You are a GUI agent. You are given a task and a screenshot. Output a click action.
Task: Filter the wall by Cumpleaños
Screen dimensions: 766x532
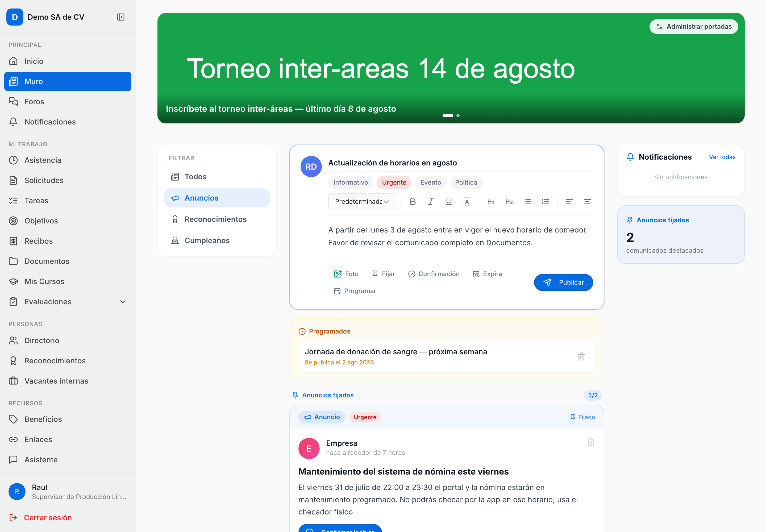pyautogui.click(x=217, y=241)
